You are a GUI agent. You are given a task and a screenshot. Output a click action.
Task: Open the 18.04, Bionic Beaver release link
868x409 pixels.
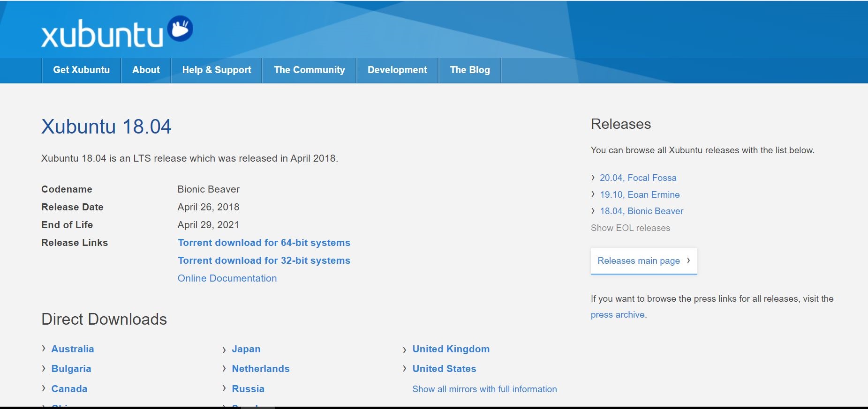point(642,211)
